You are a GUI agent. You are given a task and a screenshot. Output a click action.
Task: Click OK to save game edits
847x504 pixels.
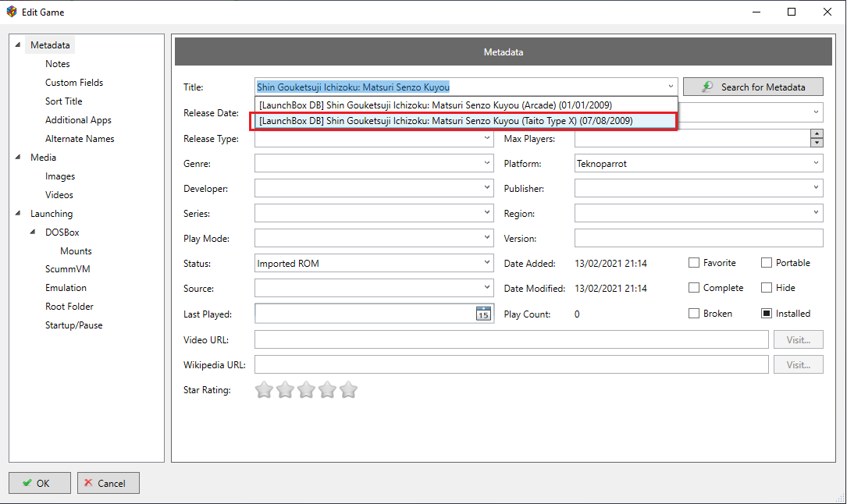[40, 483]
